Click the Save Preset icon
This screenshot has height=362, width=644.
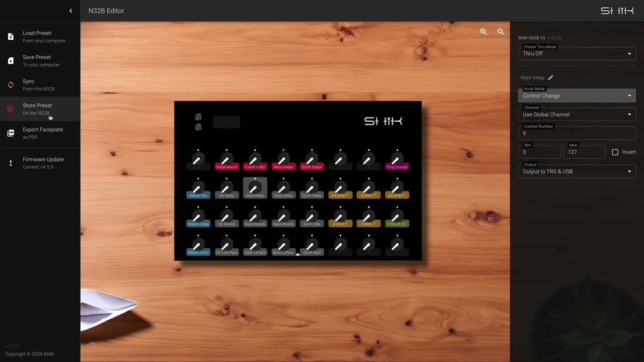click(11, 61)
